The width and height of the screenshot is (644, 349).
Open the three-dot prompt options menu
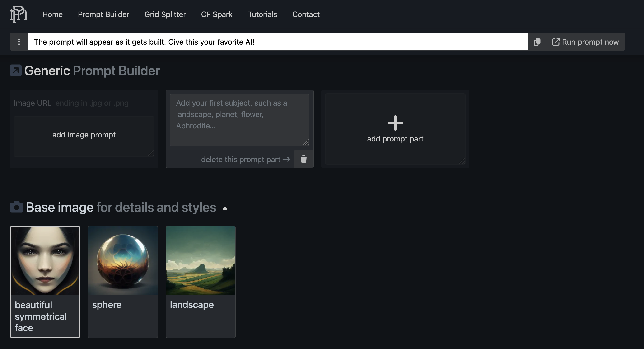pyautogui.click(x=19, y=42)
